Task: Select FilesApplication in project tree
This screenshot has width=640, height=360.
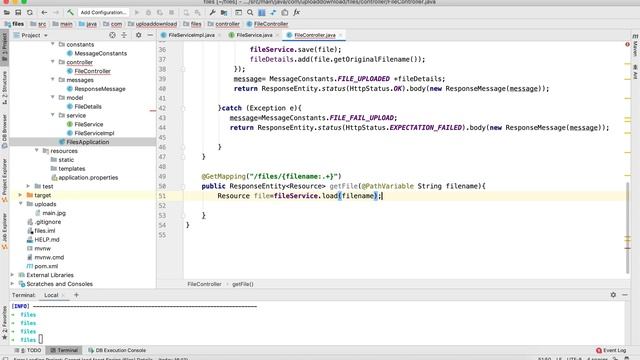Action: tap(88, 142)
